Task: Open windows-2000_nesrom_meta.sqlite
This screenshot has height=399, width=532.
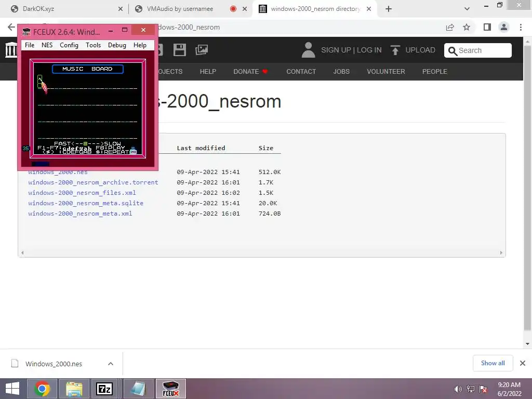Action: pos(86,203)
